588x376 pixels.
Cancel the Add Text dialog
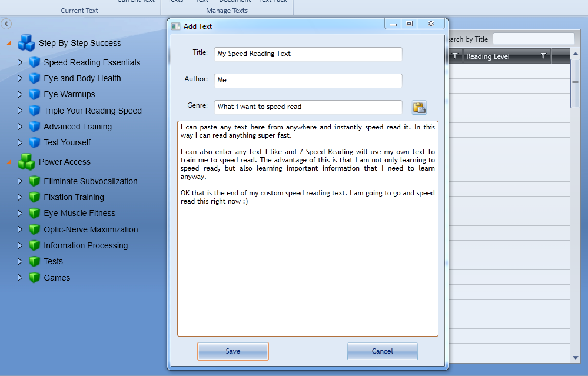point(382,351)
